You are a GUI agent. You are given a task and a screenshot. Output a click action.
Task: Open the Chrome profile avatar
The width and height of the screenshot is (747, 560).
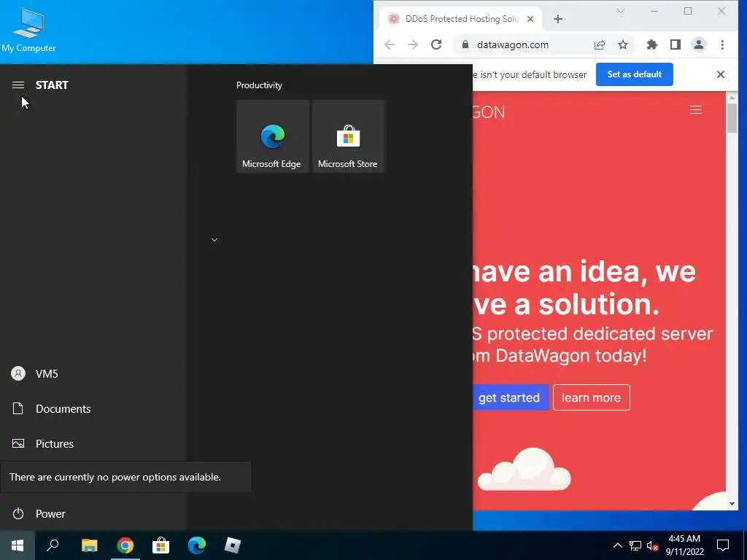(698, 44)
